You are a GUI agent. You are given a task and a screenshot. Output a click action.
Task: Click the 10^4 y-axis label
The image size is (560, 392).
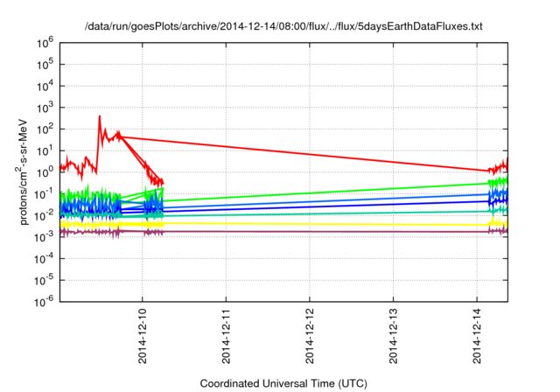[x=45, y=86]
